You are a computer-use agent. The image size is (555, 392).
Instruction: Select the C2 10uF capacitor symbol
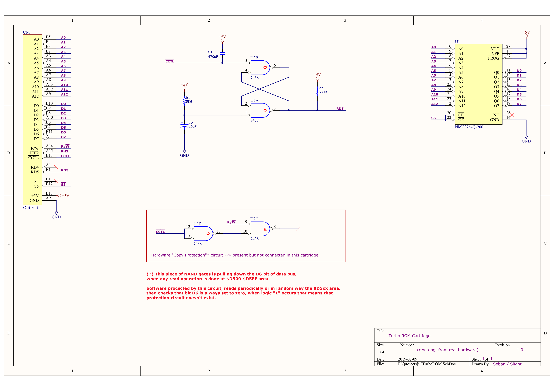(184, 126)
